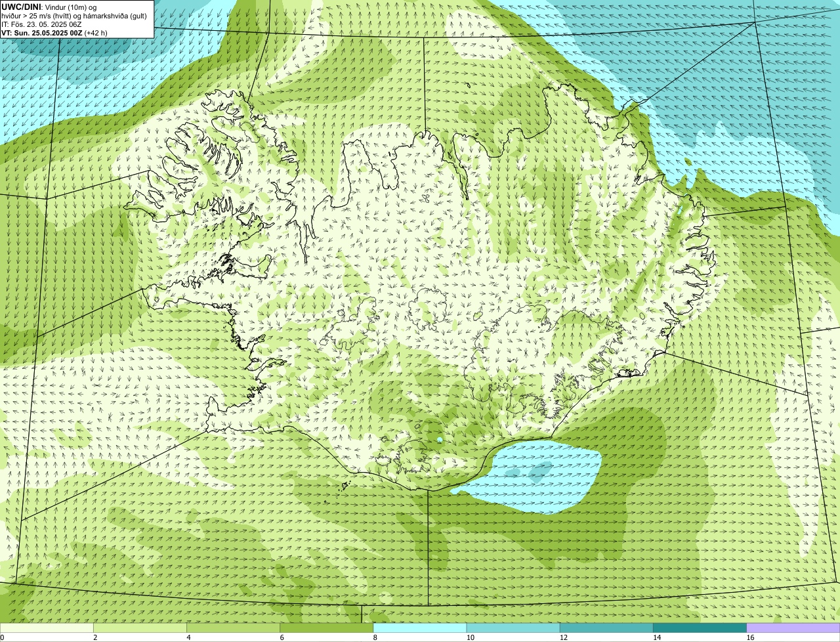The height and width of the screenshot is (642, 840).
Task: Choose the green legend swatch between 6 and 8
Action: tap(326, 628)
